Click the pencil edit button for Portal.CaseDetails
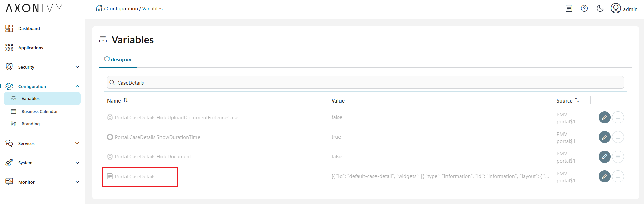This screenshot has width=644, height=204. pyautogui.click(x=604, y=176)
